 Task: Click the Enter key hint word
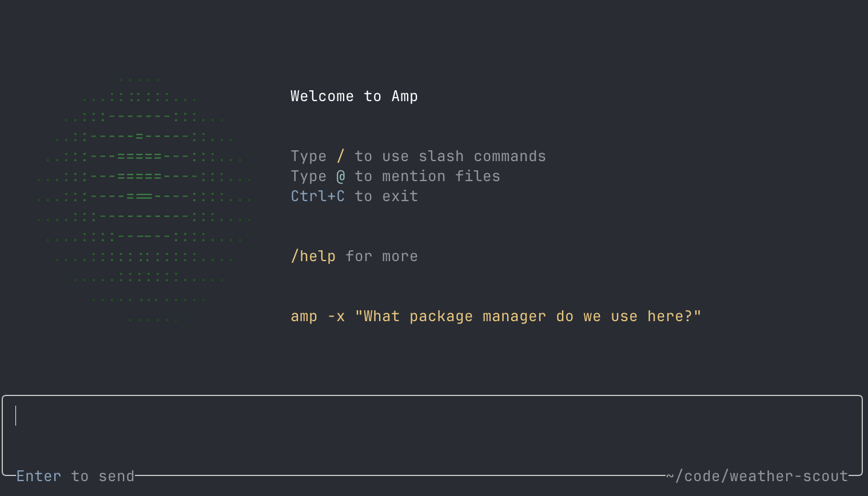tap(38, 476)
